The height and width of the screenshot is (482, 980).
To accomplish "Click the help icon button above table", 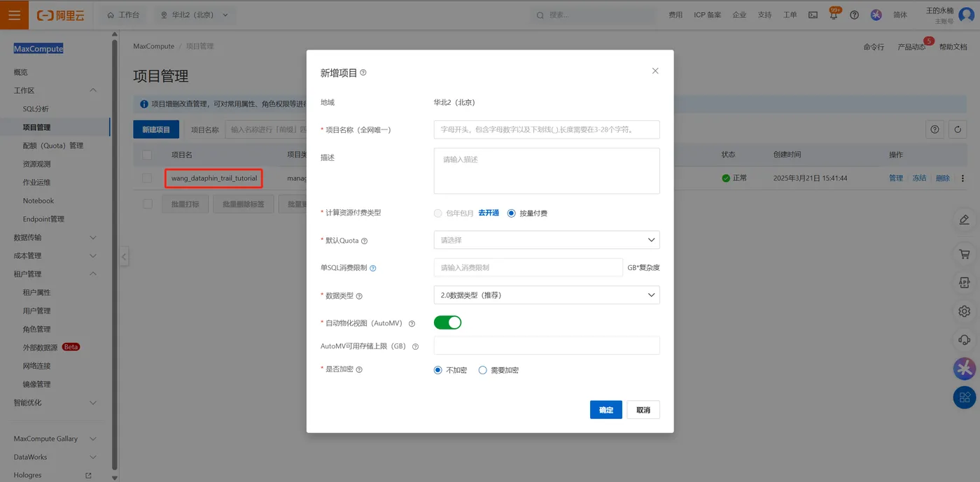I will coord(934,129).
